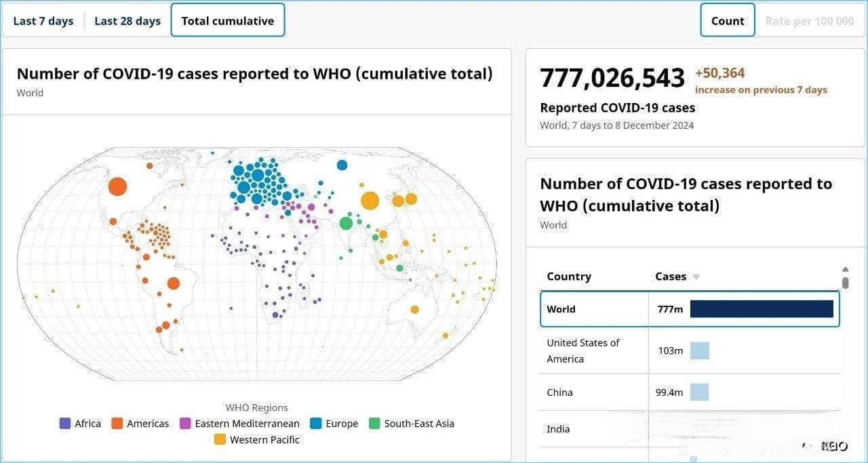Toggle the Europe legend swatch
The height and width of the screenshot is (463, 868).
click(x=316, y=424)
